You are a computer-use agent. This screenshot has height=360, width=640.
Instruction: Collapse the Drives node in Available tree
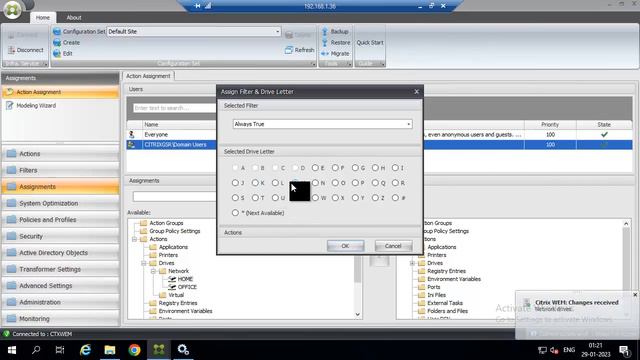click(144, 263)
